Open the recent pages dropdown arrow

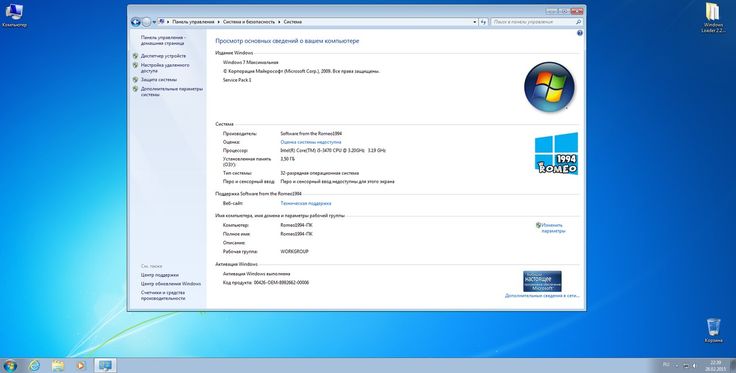(x=154, y=22)
